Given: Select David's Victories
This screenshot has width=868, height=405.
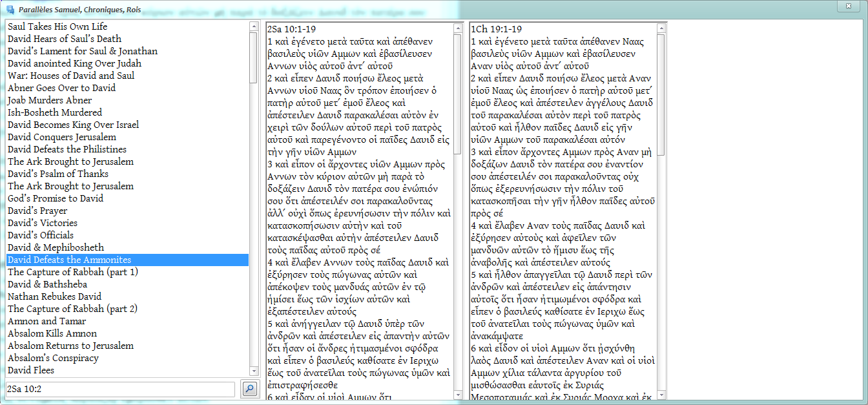Looking at the screenshot, I should (x=127, y=223).
